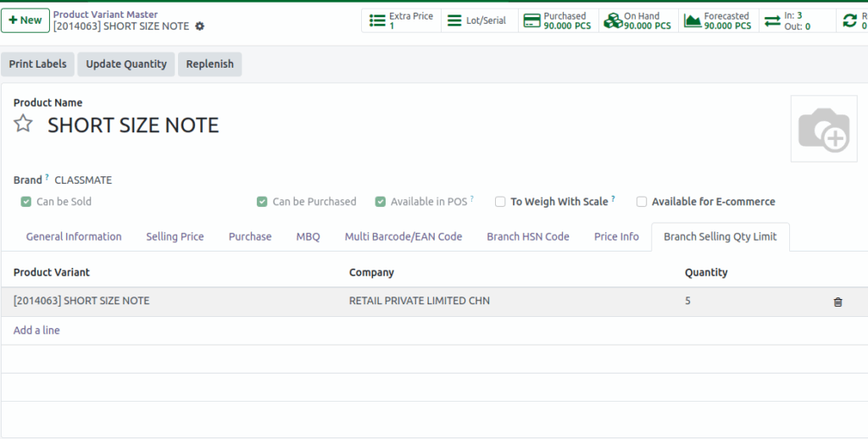Edit the SHORT SIZE NOTE product name field

(x=133, y=125)
